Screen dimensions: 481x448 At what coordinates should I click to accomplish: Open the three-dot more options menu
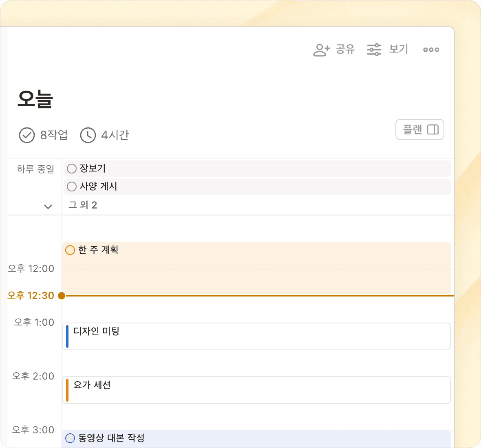coord(431,50)
